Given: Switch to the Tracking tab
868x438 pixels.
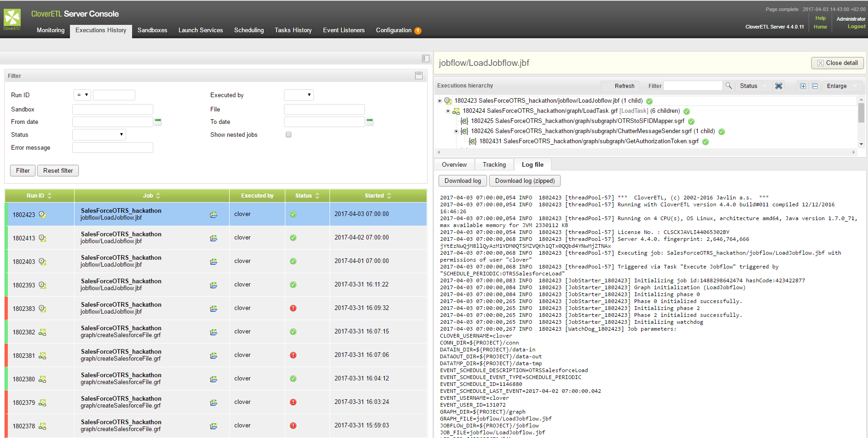Looking at the screenshot, I should click(x=494, y=164).
